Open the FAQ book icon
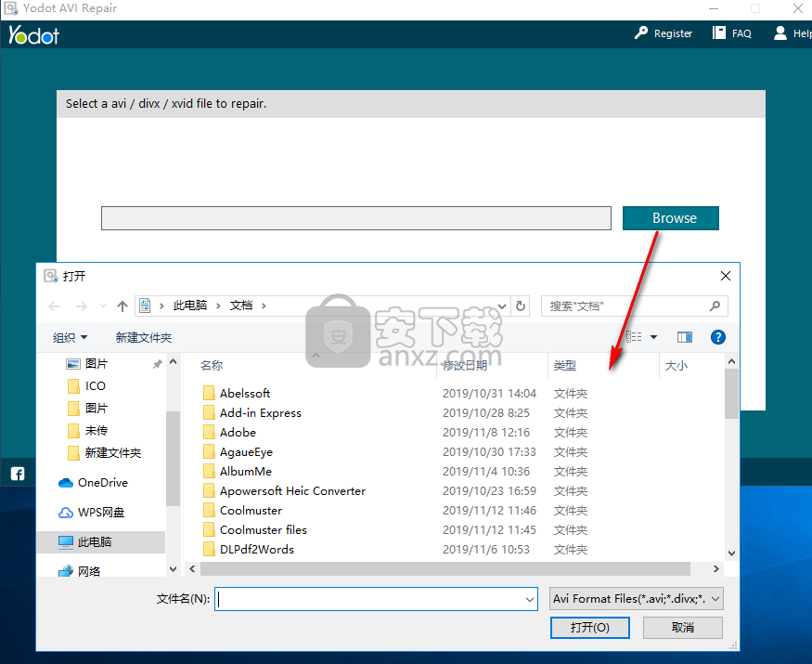The height and width of the screenshot is (664, 812). point(719,33)
